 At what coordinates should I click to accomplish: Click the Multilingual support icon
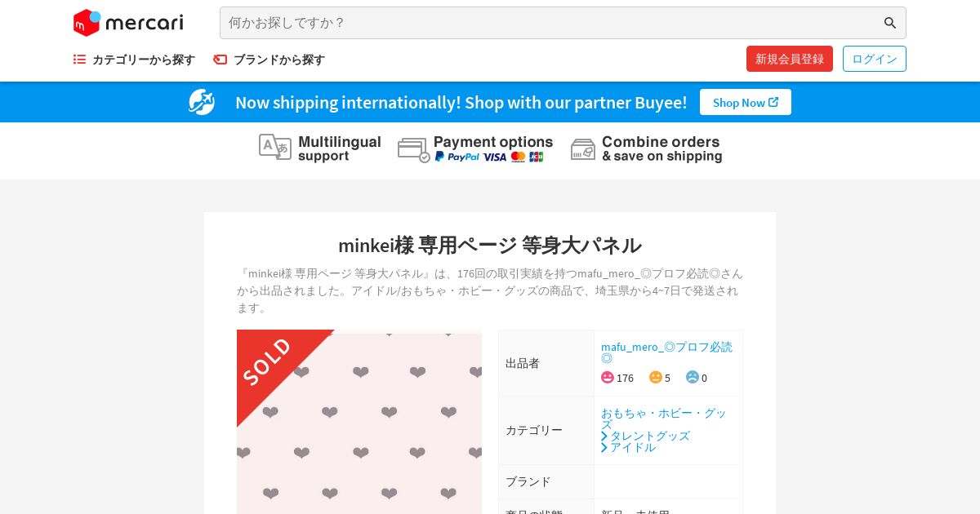[274, 148]
